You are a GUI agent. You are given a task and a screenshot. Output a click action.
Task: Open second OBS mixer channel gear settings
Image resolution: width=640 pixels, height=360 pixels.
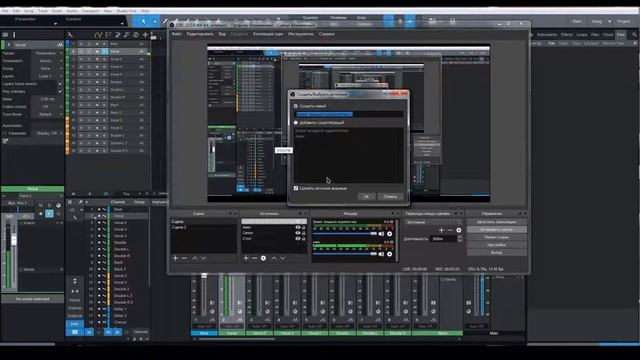click(x=389, y=254)
